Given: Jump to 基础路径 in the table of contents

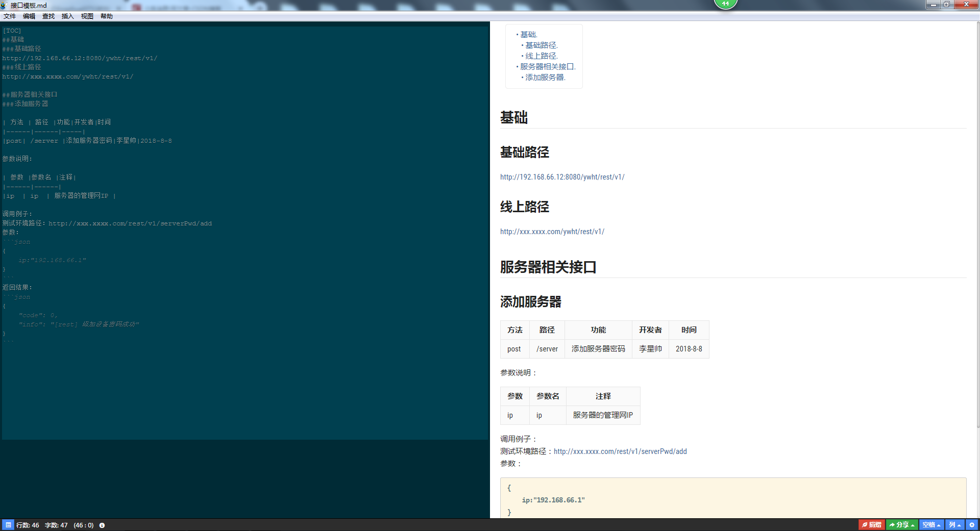Looking at the screenshot, I should (x=542, y=45).
